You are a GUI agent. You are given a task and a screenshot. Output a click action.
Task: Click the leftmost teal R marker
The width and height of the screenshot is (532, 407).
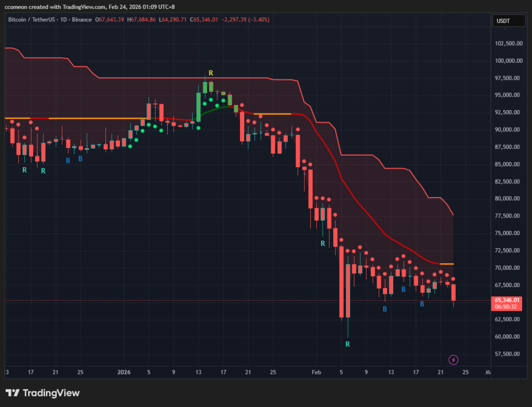pos(24,170)
